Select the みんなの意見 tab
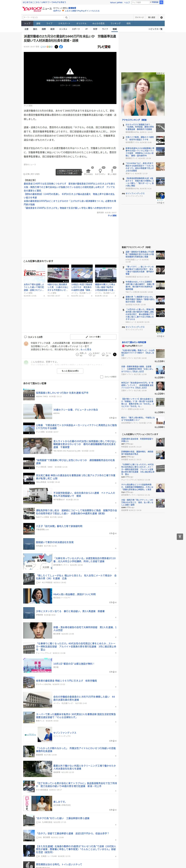Screen dimensions: 186x868 99,24
